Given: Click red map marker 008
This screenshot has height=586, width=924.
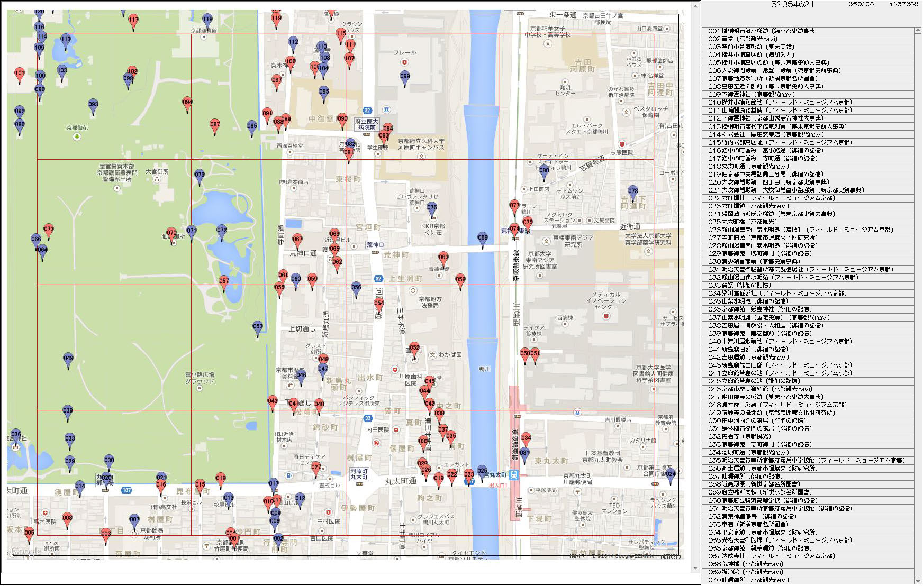Looking at the screenshot, I should click(67, 520).
